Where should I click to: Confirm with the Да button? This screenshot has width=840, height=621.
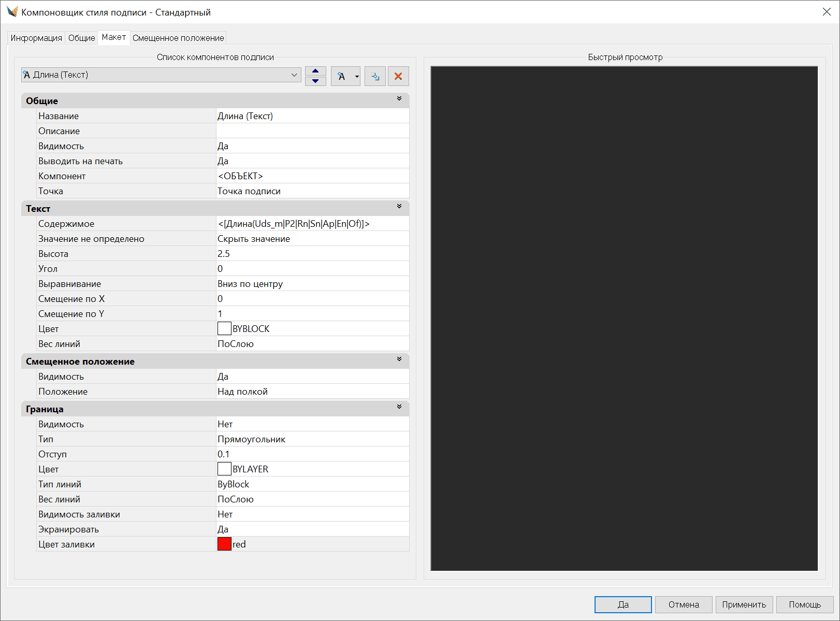pos(623,604)
